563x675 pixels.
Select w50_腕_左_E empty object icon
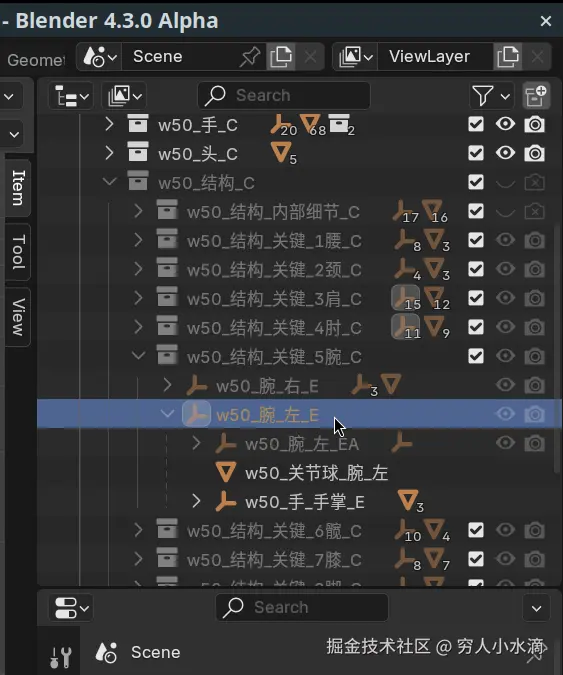pos(196,414)
